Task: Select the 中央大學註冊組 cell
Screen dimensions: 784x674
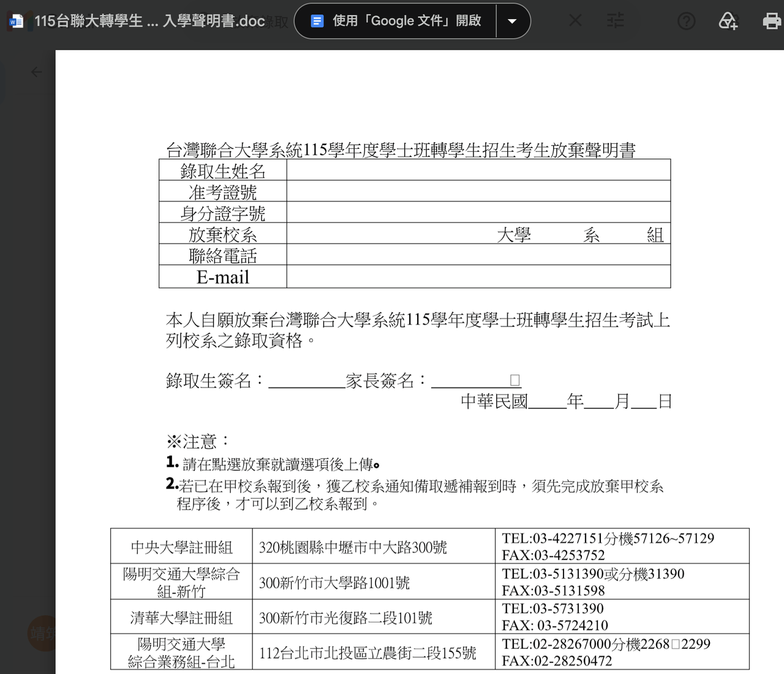Action: point(181,547)
